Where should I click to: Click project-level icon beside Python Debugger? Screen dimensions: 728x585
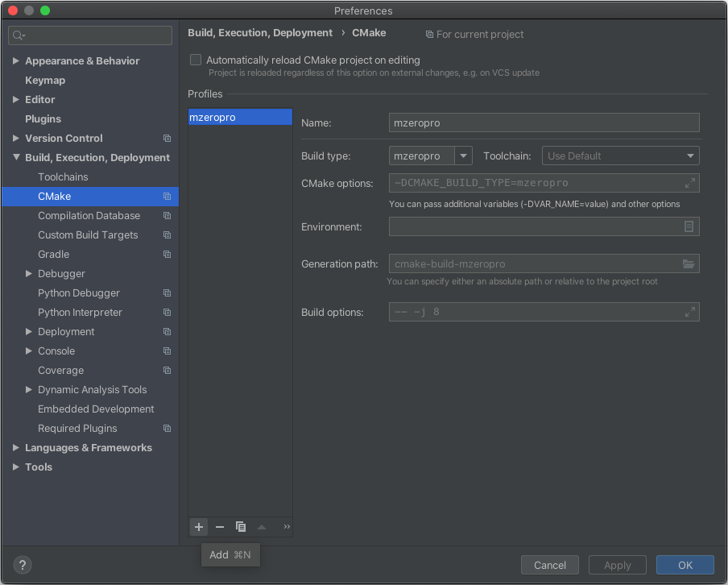pos(168,293)
